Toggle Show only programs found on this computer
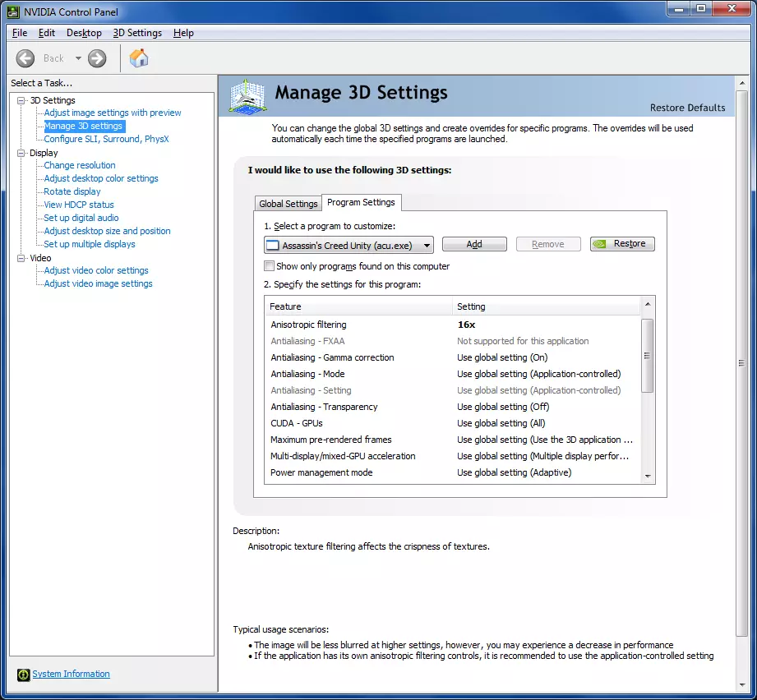The height and width of the screenshot is (700, 757). click(x=269, y=266)
